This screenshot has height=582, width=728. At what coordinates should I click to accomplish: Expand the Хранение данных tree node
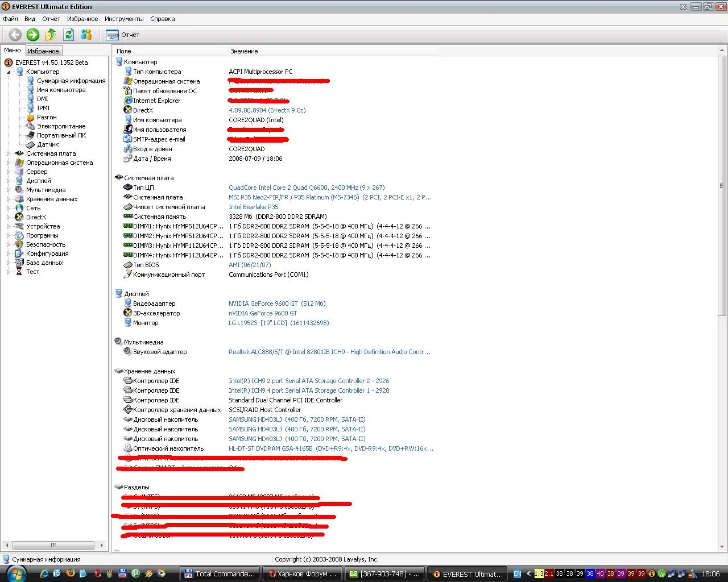pyautogui.click(x=9, y=199)
